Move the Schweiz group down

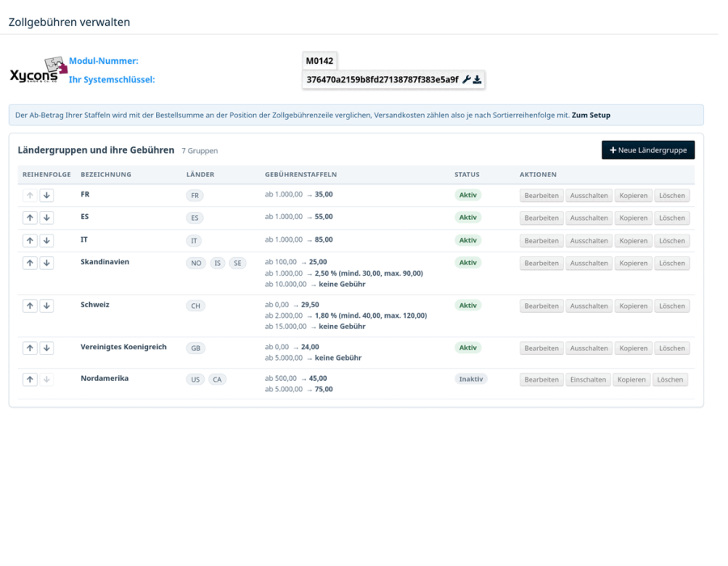tap(46, 306)
